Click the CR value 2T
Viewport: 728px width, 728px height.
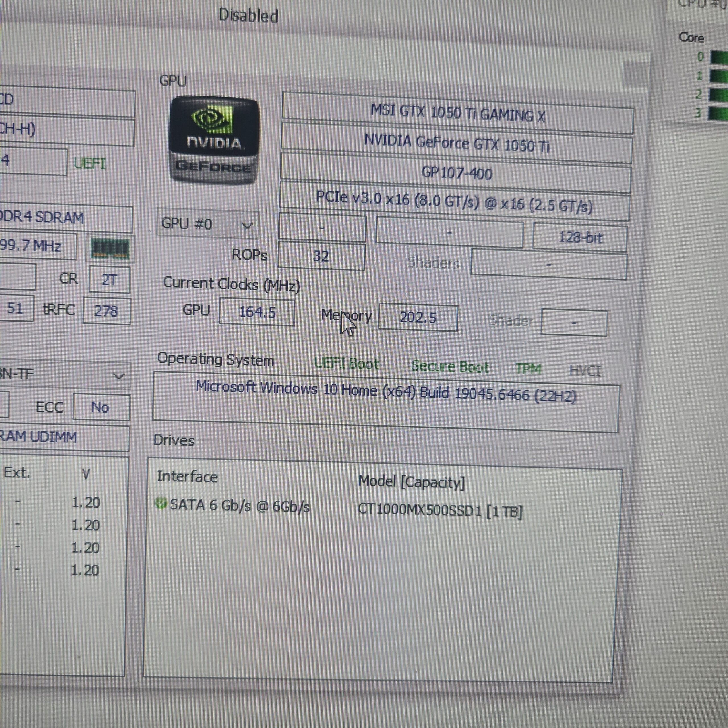click(109, 280)
